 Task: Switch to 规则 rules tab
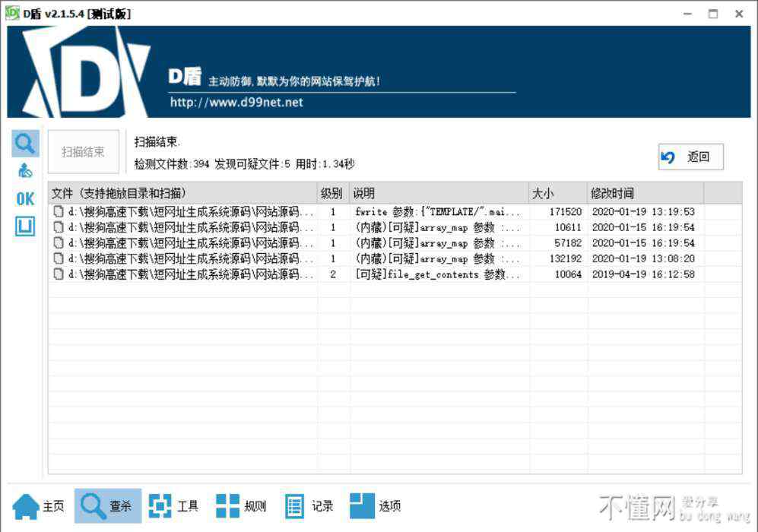(241, 506)
